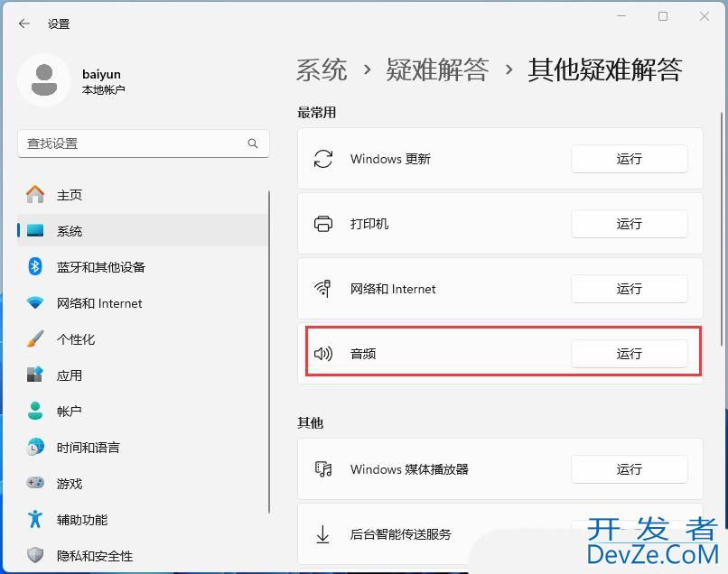
Task: Run the 音频 troubleshooter
Action: [x=630, y=354]
